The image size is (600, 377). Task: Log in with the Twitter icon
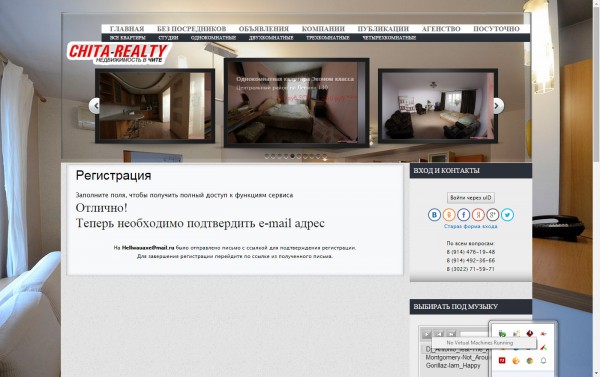tap(507, 215)
